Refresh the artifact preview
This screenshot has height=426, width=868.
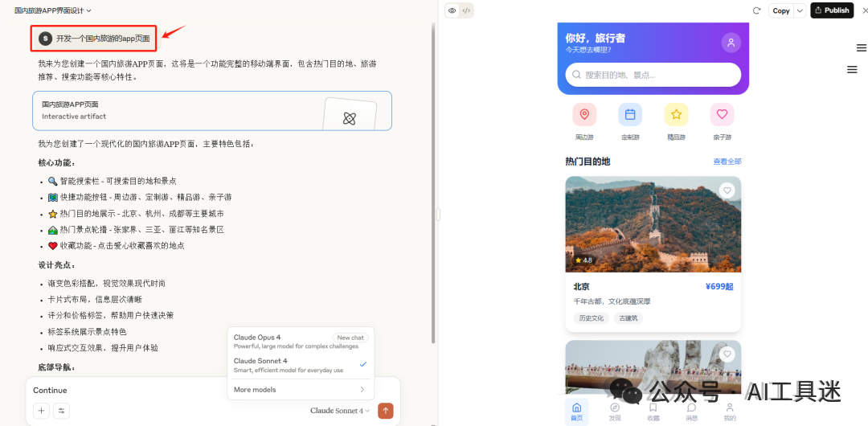coord(756,10)
